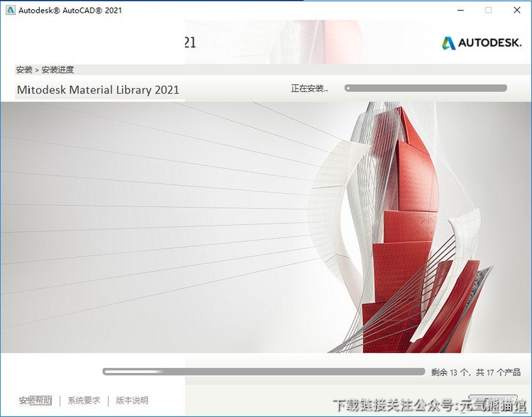
Task: Click the Mitodesk Material Library 2021 label
Action: [x=98, y=90]
